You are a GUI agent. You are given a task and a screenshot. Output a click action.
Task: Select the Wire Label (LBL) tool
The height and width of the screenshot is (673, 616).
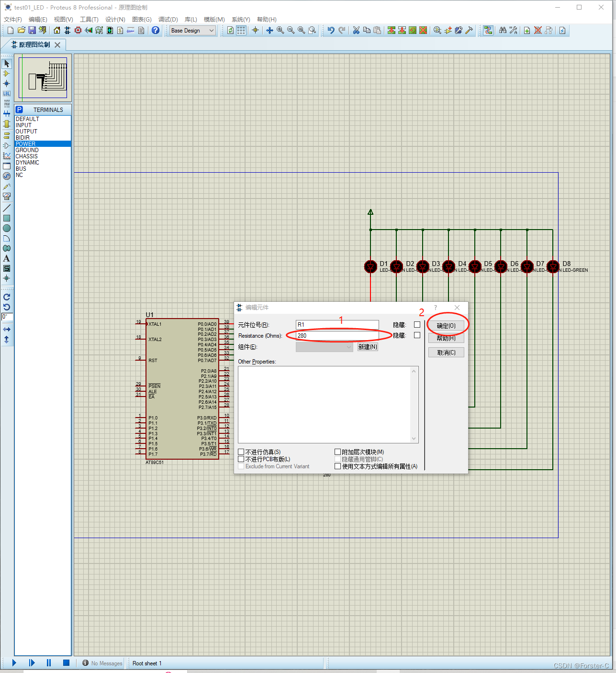(x=7, y=94)
